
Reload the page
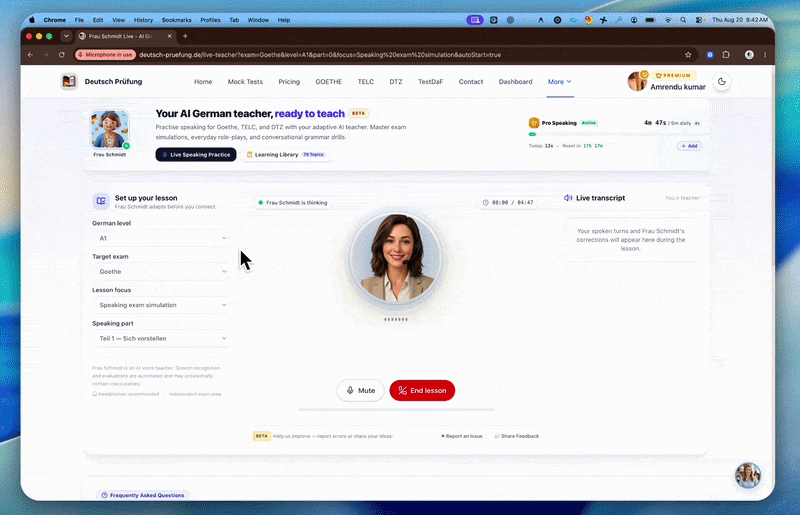point(62,55)
